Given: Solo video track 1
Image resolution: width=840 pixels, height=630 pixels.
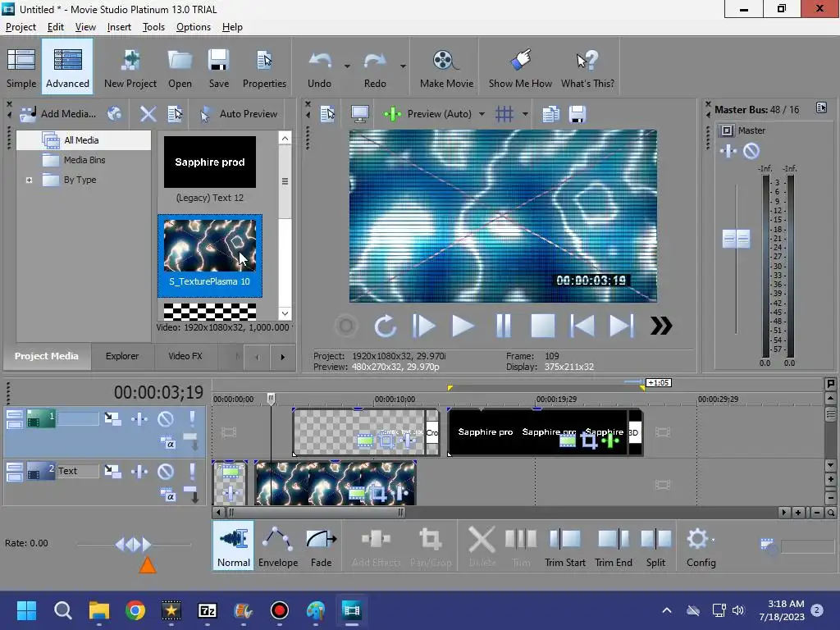Looking at the screenshot, I should [192, 419].
